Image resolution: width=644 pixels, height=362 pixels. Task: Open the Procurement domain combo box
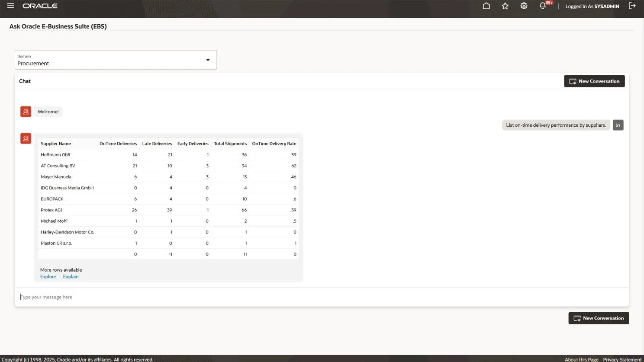[116, 60]
